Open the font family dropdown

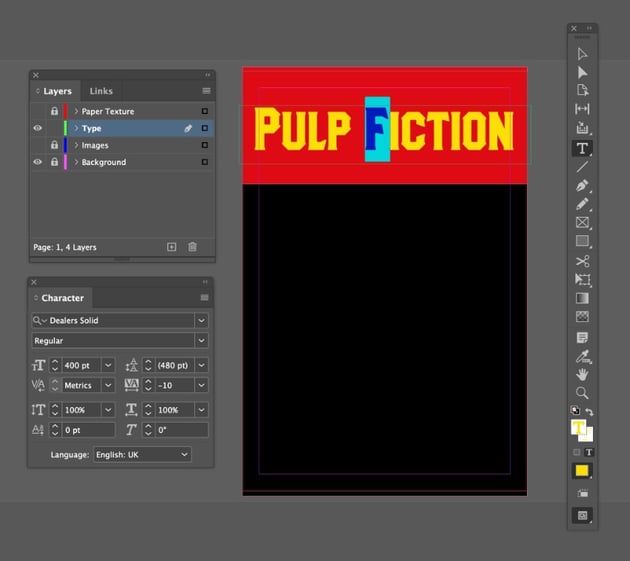point(201,320)
